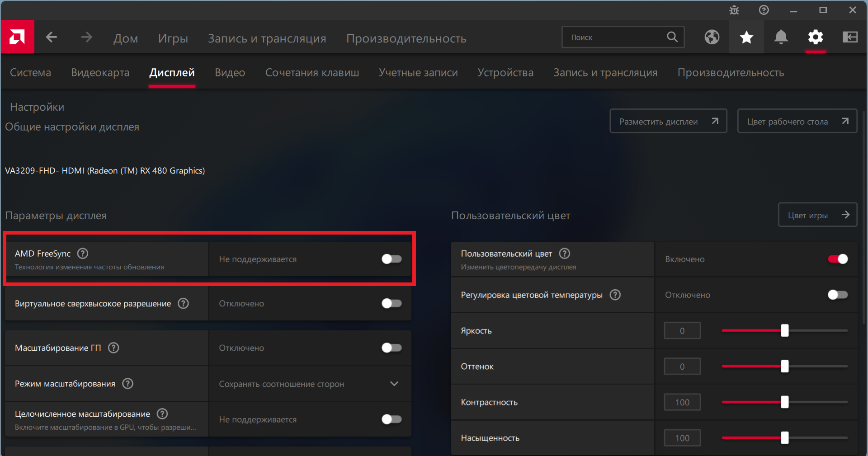Adjust the Насыщенность slider

click(x=784, y=437)
